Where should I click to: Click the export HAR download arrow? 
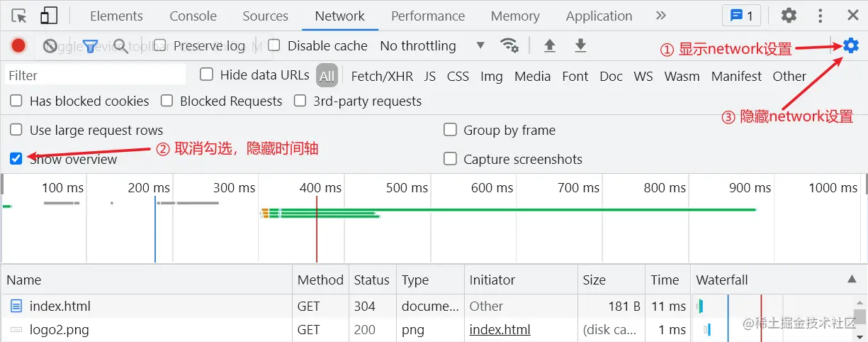(580, 46)
